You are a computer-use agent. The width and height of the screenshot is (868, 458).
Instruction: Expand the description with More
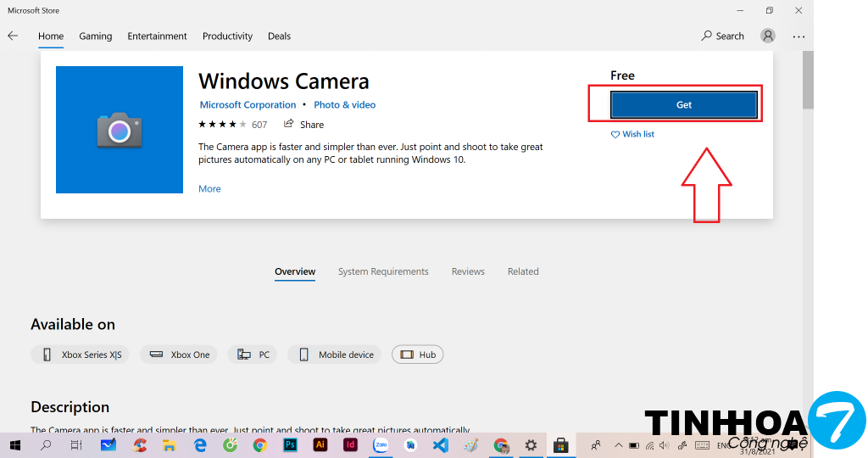coord(209,189)
